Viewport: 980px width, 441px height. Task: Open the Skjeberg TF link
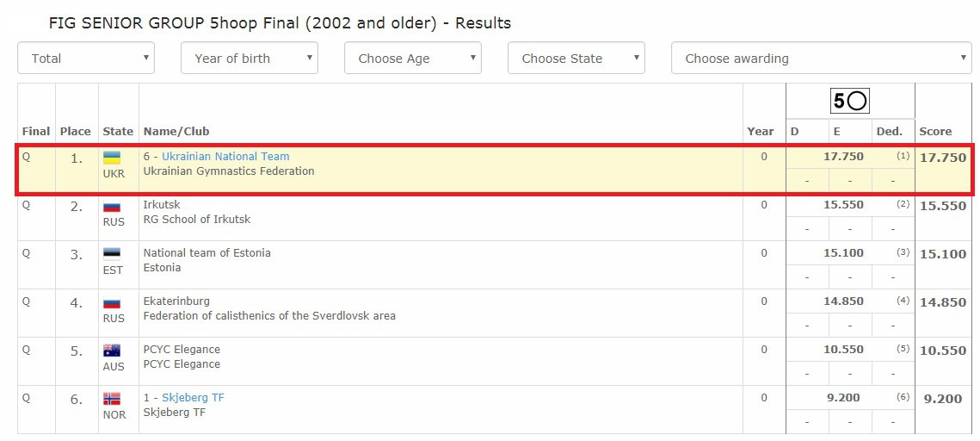[193, 398]
